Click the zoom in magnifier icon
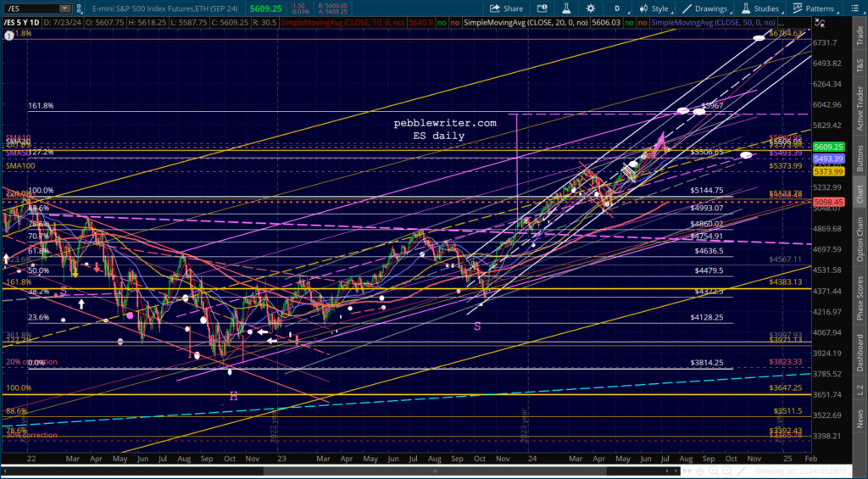 pos(714,471)
